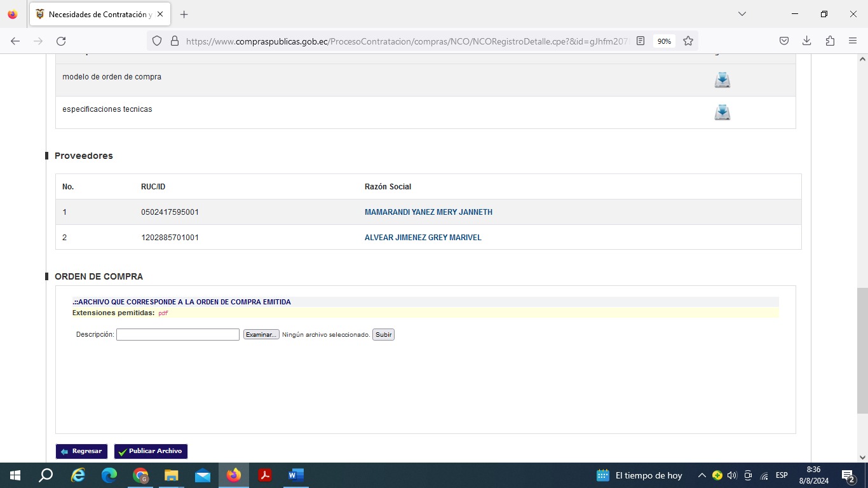Click the site padlock security icon

coord(175,41)
